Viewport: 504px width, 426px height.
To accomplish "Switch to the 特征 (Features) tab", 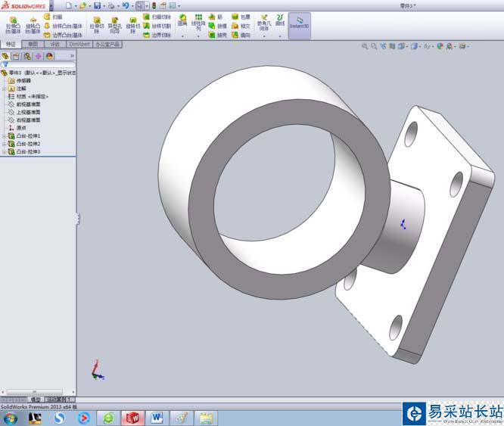I will [11, 44].
